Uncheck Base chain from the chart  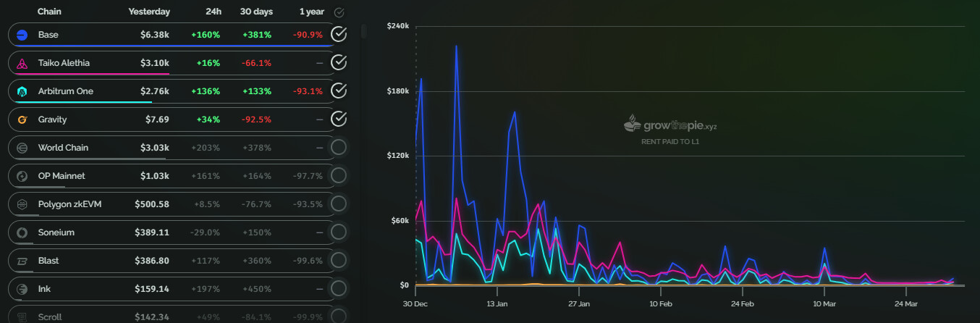339,34
